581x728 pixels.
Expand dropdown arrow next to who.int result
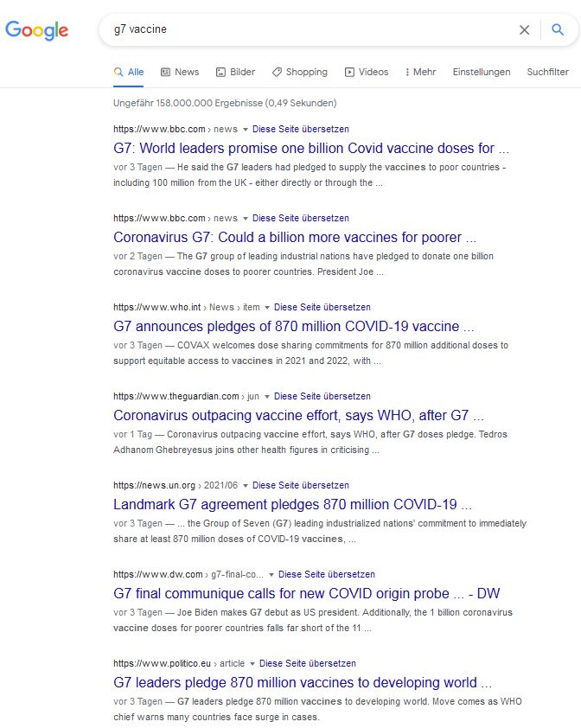(x=267, y=308)
